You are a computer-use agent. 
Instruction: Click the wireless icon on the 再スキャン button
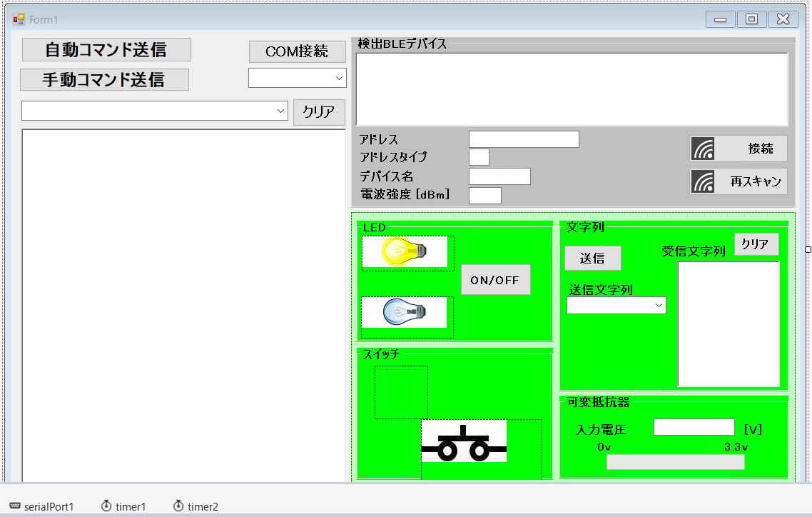[x=704, y=181]
